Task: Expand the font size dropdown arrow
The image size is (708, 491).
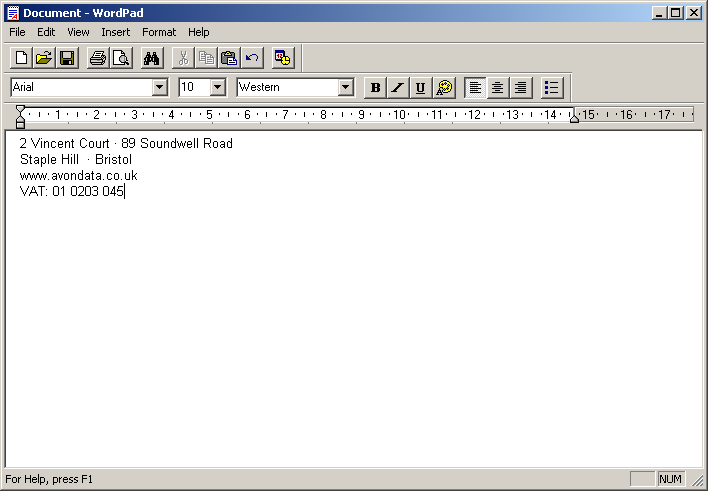Action: click(x=218, y=87)
